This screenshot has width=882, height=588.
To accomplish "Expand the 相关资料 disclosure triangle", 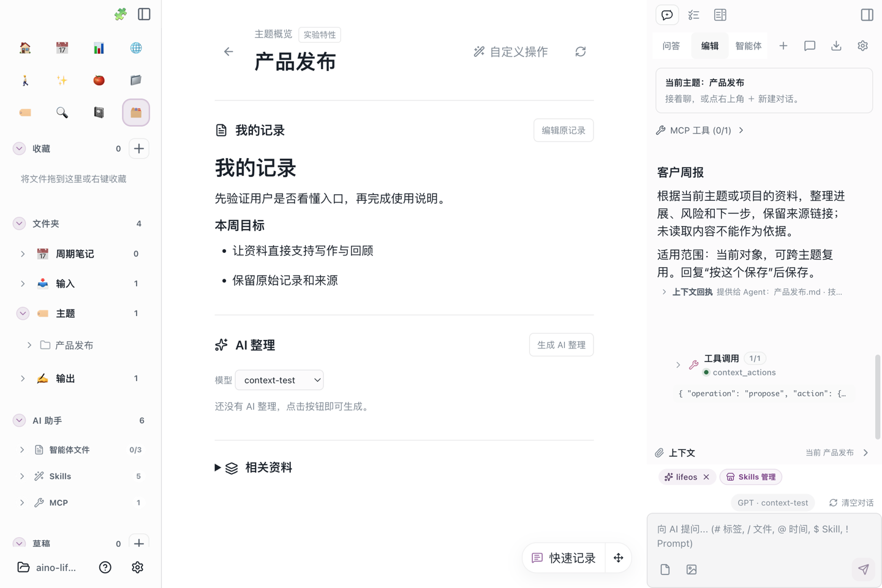I will coord(217,468).
